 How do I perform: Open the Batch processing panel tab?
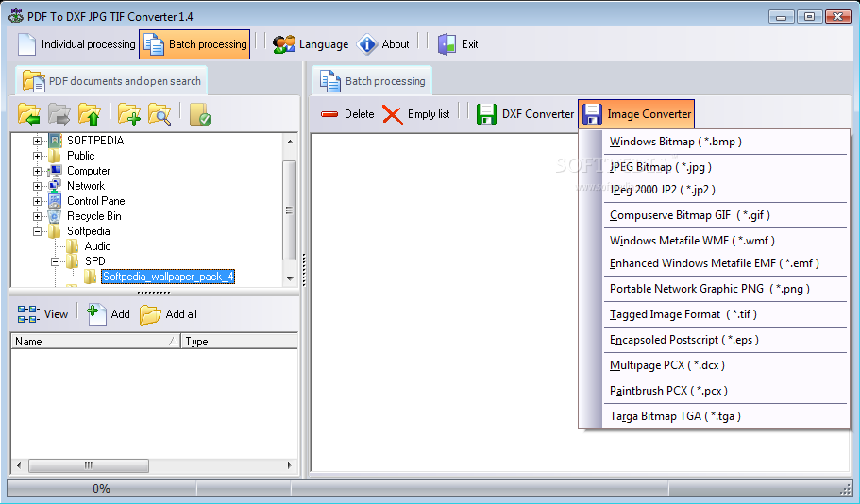tap(372, 81)
